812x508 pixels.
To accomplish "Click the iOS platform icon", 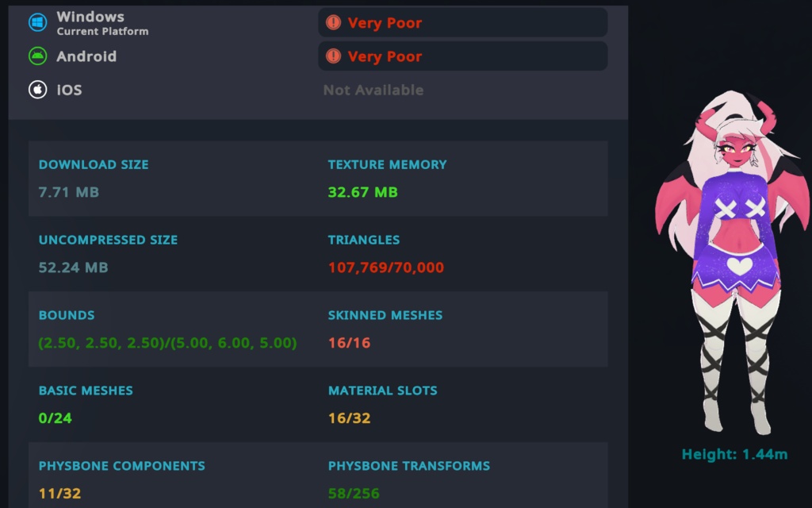I will (x=37, y=90).
